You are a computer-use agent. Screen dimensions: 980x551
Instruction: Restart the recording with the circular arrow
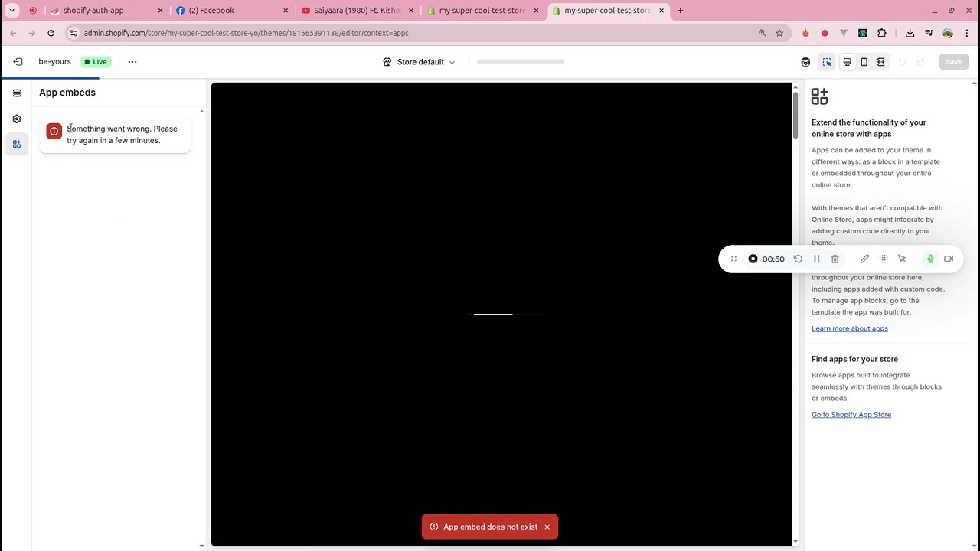coord(798,259)
